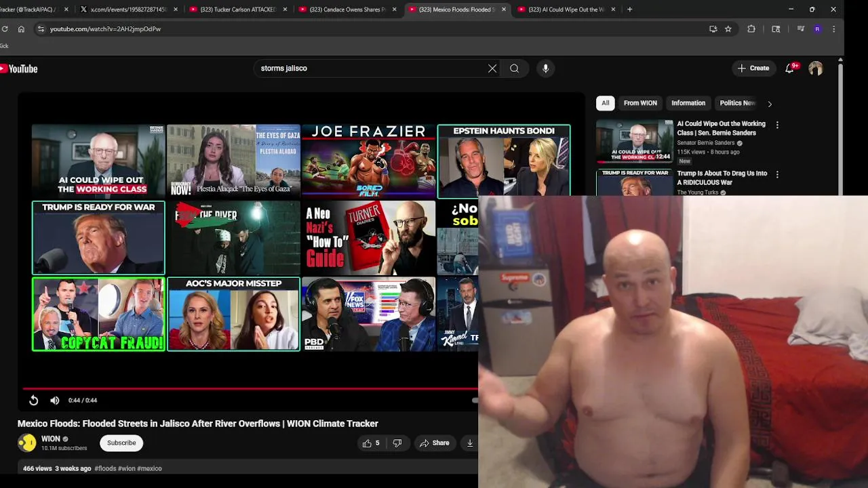Click the Share button
Image resolution: width=868 pixels, height=488 pixels.
tap(434, 443)
